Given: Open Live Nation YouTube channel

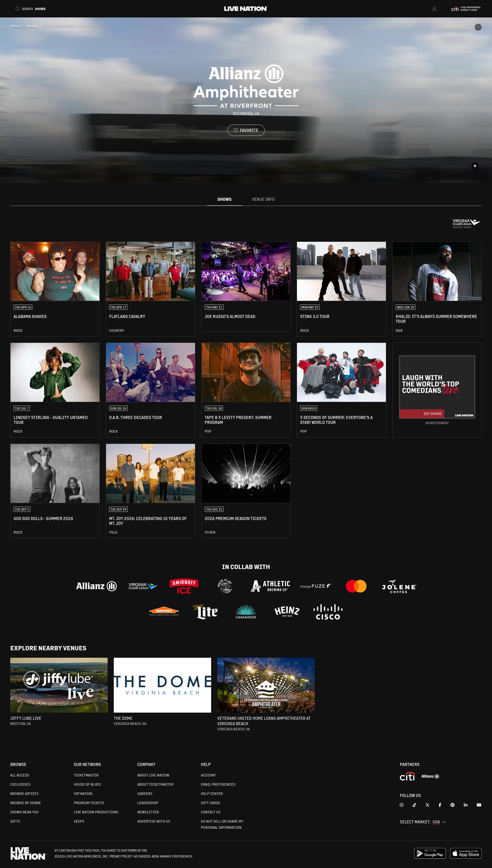Looking at the screenshot, I should tap(478, 805).
